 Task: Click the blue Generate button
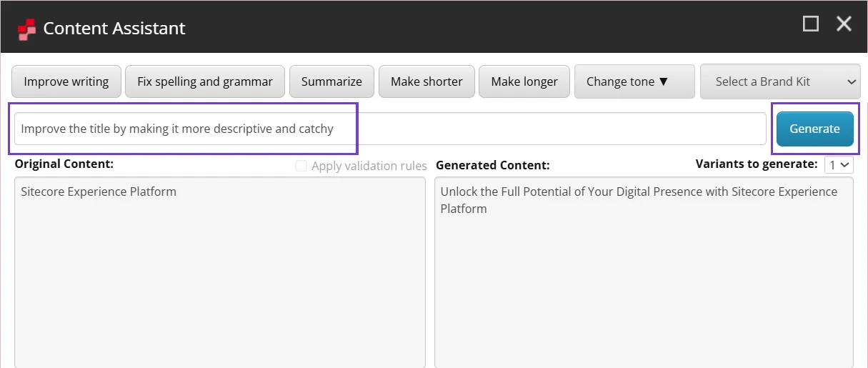coord(815,129)
